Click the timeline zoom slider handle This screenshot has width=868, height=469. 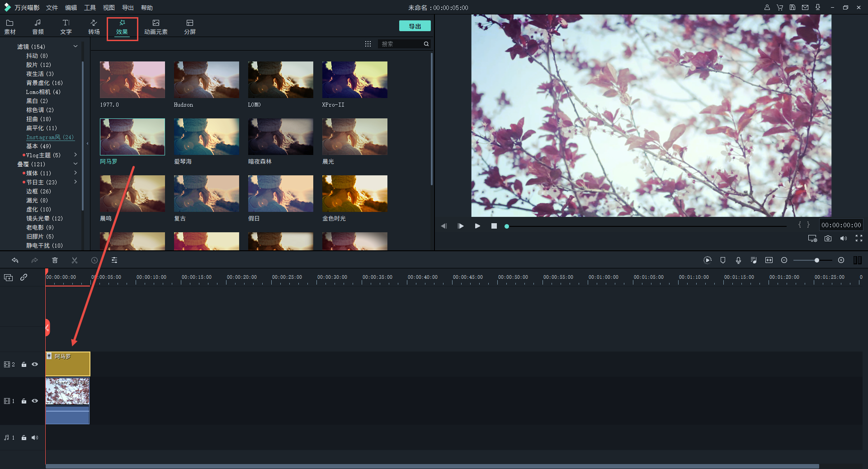point(817,260)
